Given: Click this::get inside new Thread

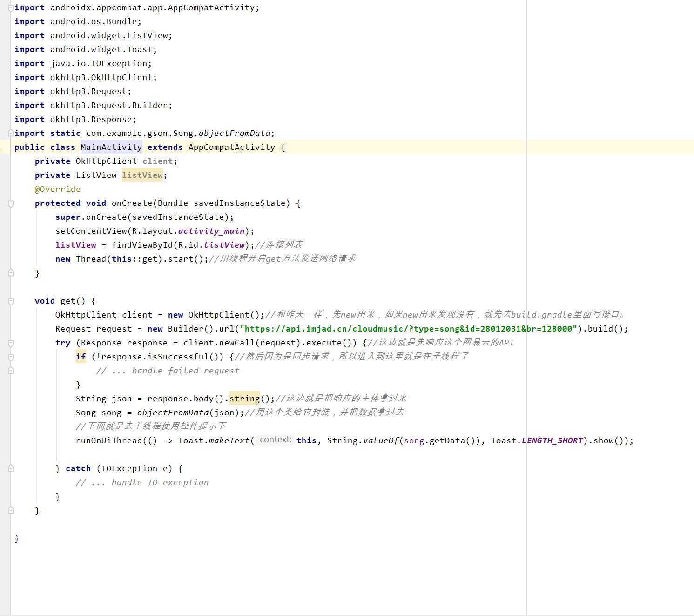Looking at the screenshot, I should pyautogui.click(x=135, y=259).
